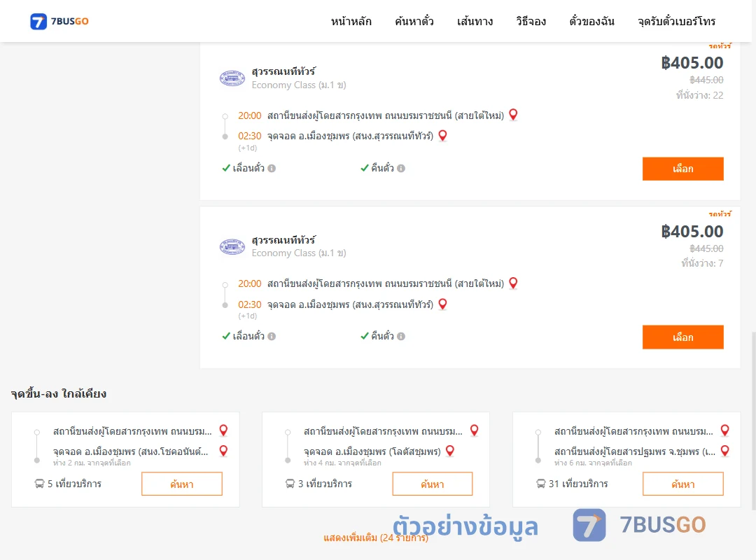Click bus icon beside 3 เที่ยวบริการ
The image size is (756, 560).
point(290,484)
